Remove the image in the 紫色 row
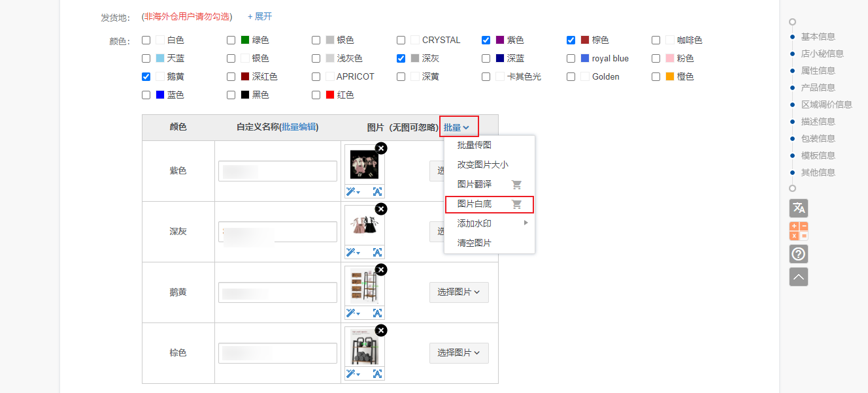868x393 pixels. point(381,148)
